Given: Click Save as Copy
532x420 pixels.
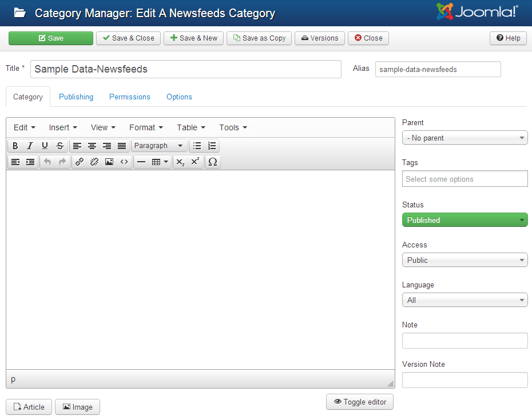Looking at the screenshot, I should click(x=259, y=38).
